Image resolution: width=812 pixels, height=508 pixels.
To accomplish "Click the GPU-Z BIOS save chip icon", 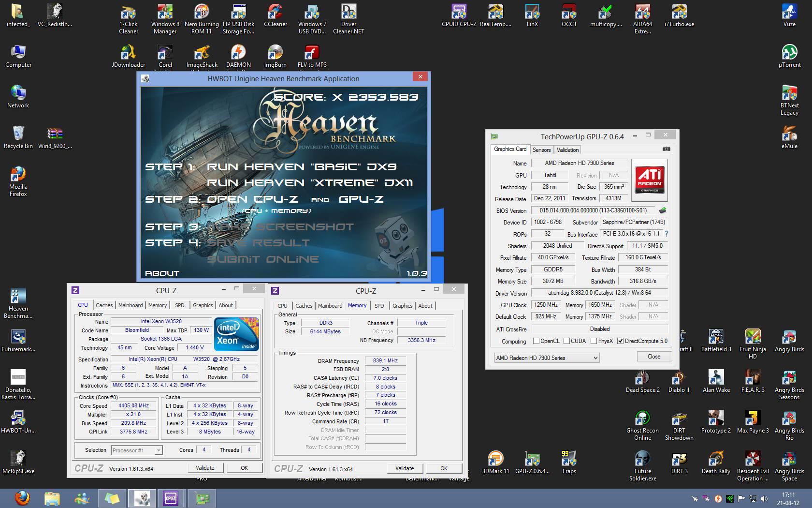I will [x=663, y=210].
